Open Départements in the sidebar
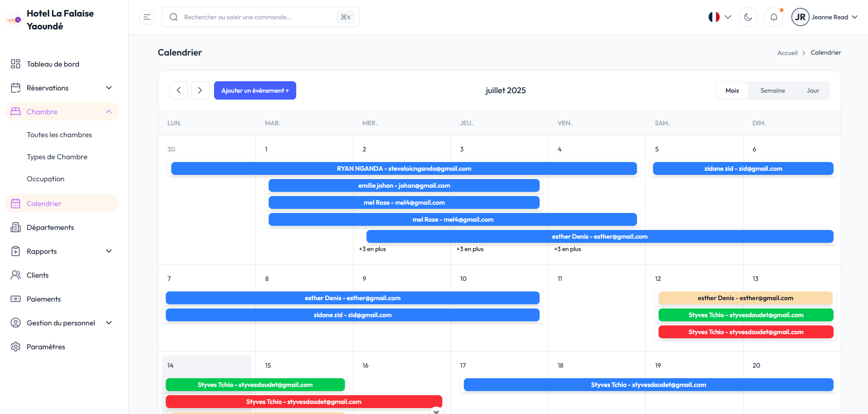Screen dimensions: 868x414 tap(50, 228)
